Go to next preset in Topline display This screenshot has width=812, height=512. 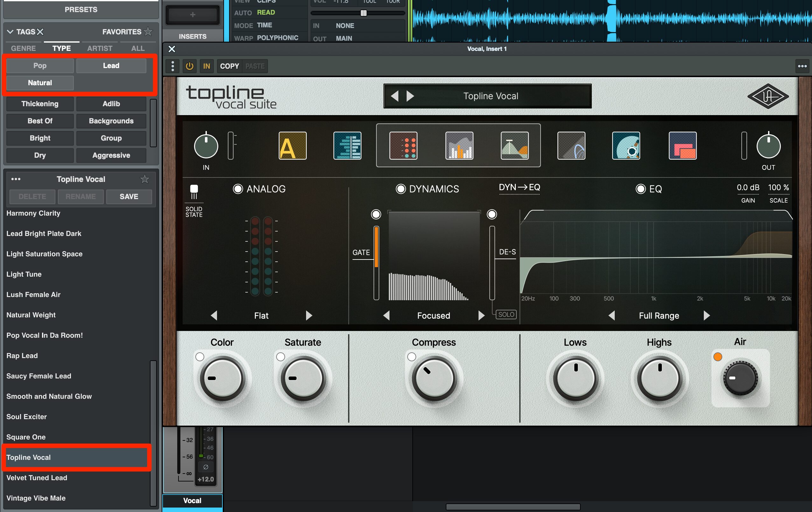(x=410, y=96)
